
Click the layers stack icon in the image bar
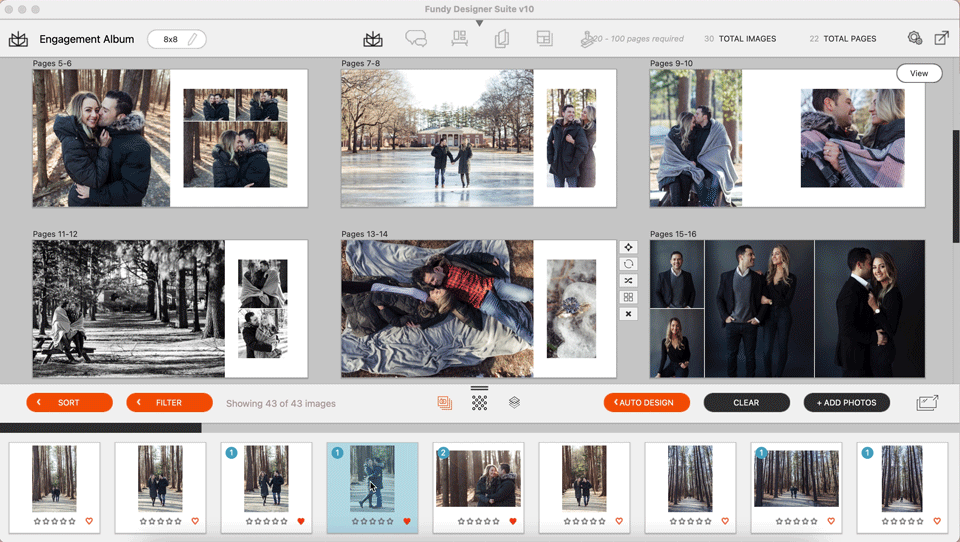pos(514,402)
